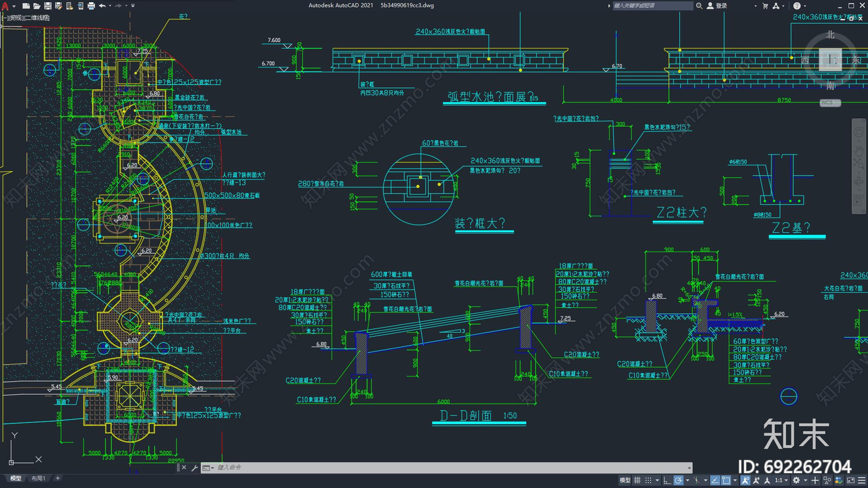Click the Clean Screen status bar icon
The image size is (868, 488).
pyautogui.click(x=851, y=480)
